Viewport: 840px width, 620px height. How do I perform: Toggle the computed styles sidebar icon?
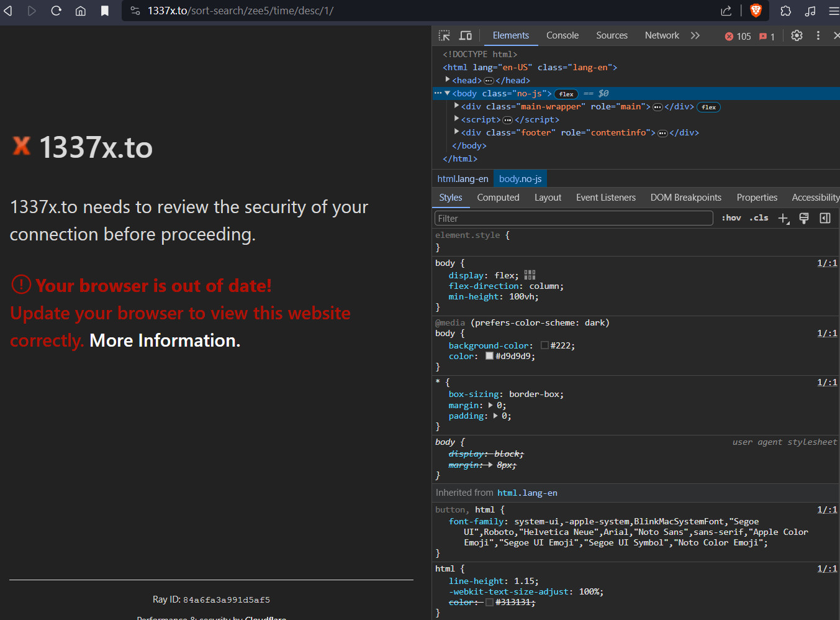(x=825, y=218)
